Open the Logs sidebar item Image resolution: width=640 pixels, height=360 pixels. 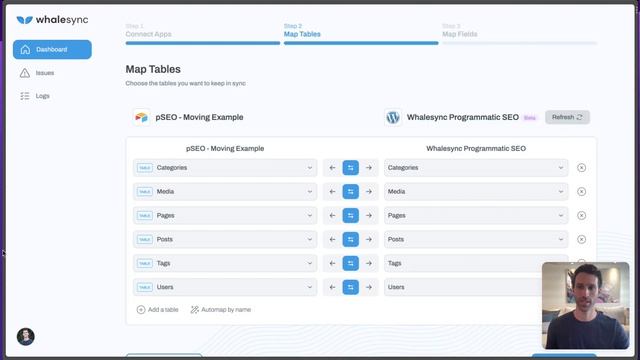[35, 96]
